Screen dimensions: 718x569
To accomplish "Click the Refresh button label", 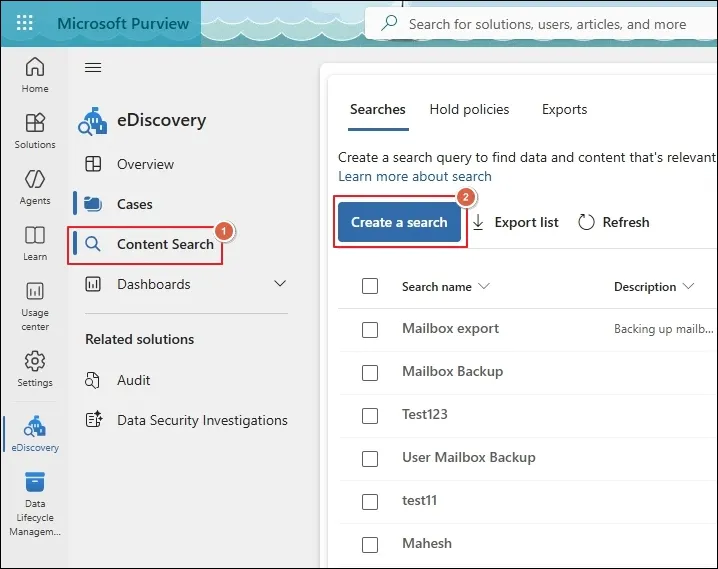I will pos(626,222).
